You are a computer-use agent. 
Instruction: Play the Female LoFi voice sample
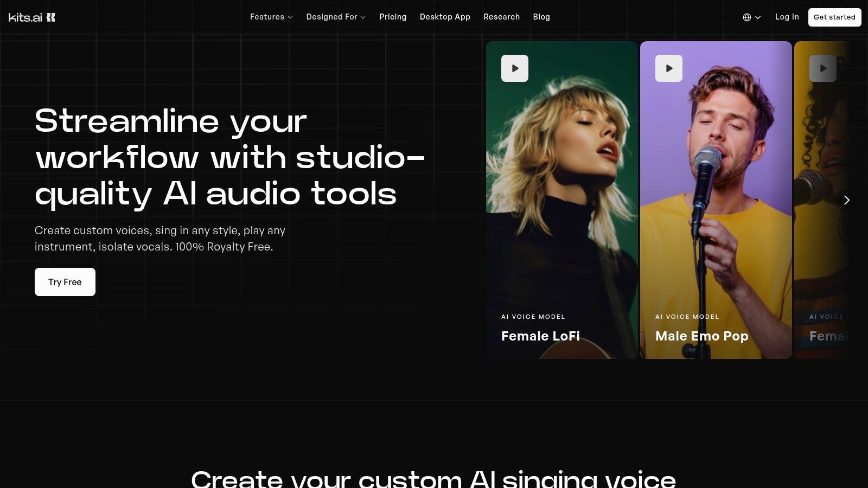tap(515, 68)
